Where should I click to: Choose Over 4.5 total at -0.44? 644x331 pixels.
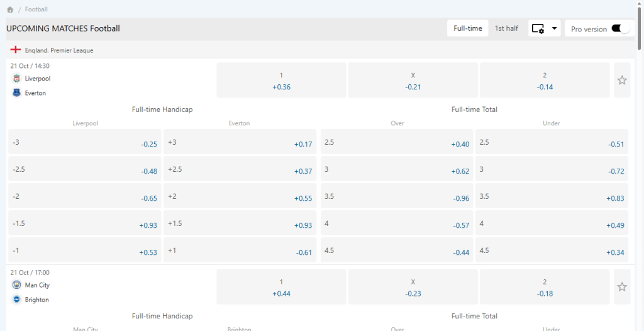point(397,250)
